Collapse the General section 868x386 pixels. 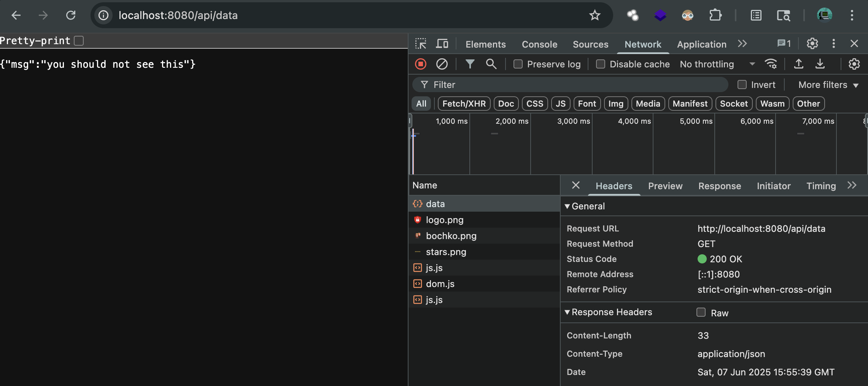(567, 206)
